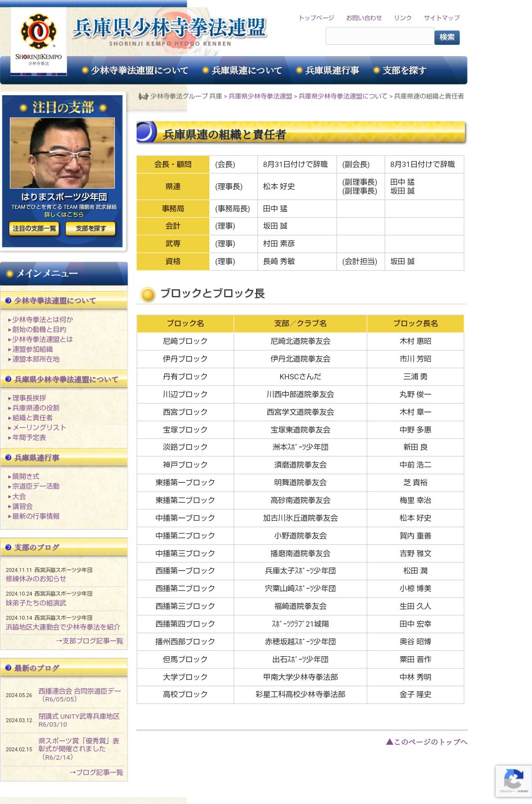
Task: Open sidebar link 大会
Action: point(19,497)
